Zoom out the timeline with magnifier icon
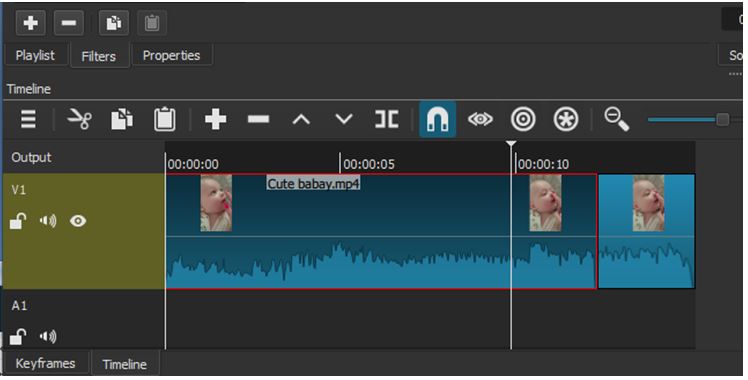 [616, 119]
